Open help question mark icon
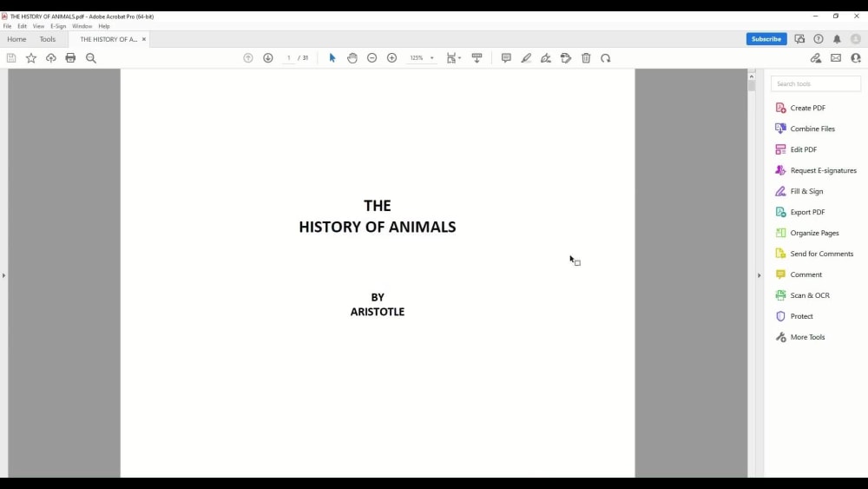 pos(819,39)
